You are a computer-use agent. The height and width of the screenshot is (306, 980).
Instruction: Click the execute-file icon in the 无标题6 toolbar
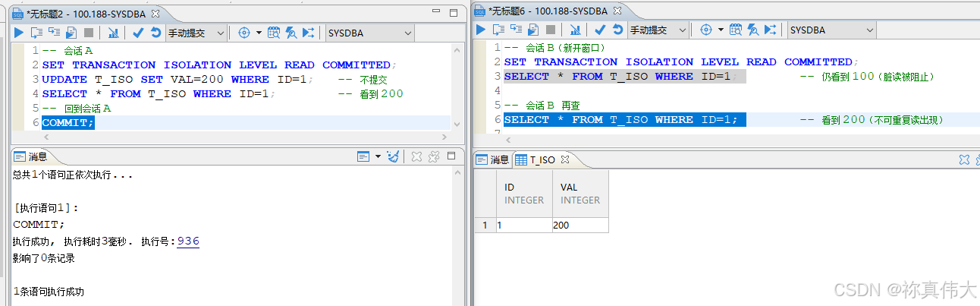pyautogui.click(x=533, y=30)
